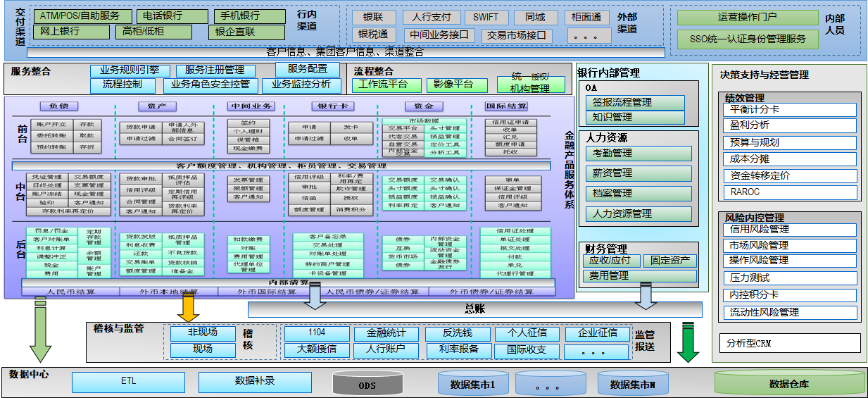
Task: Select the gray ODS database cylinder
Action: (x=367, y=384)
